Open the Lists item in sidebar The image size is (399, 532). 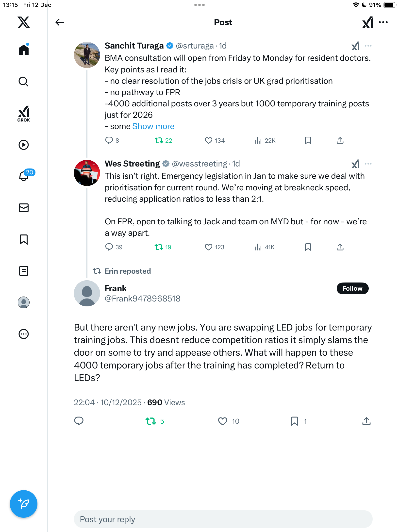(24, 271)
